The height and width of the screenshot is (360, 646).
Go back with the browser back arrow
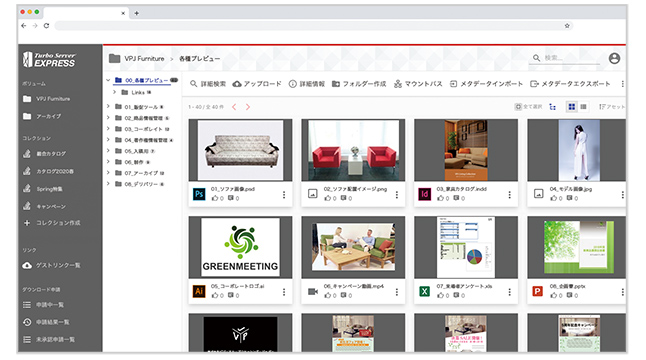click(x=24, y=26)
